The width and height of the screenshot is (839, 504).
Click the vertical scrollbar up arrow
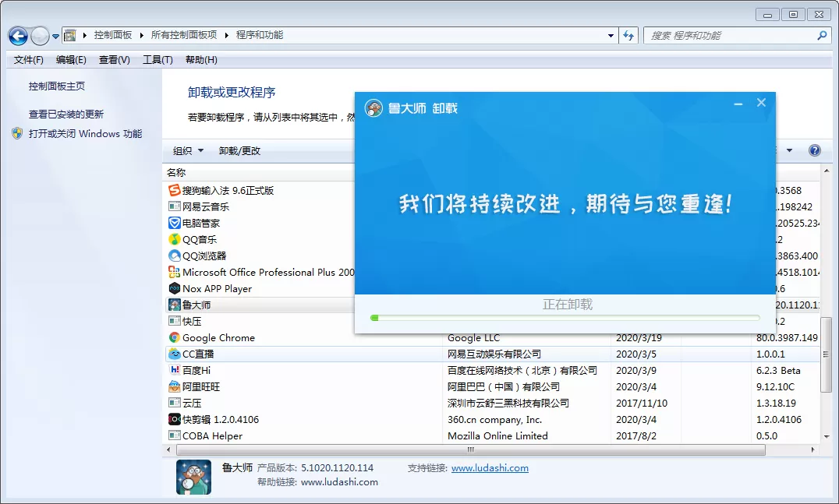pyautogui.click(x=827, y=171)
